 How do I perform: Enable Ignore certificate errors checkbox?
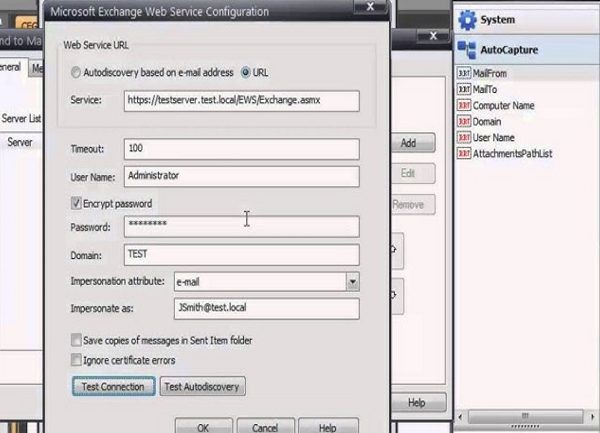point(77,358)
